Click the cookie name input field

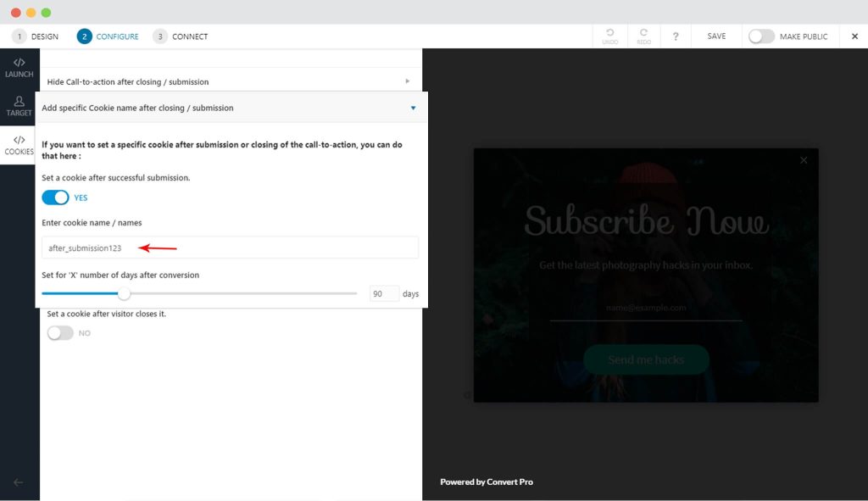pos(231,248)
